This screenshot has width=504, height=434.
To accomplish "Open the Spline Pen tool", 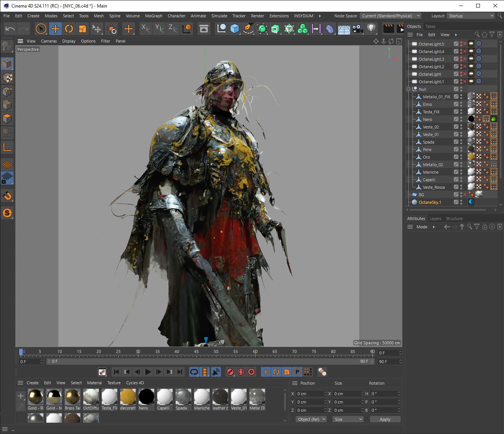I will pos(248,29).
